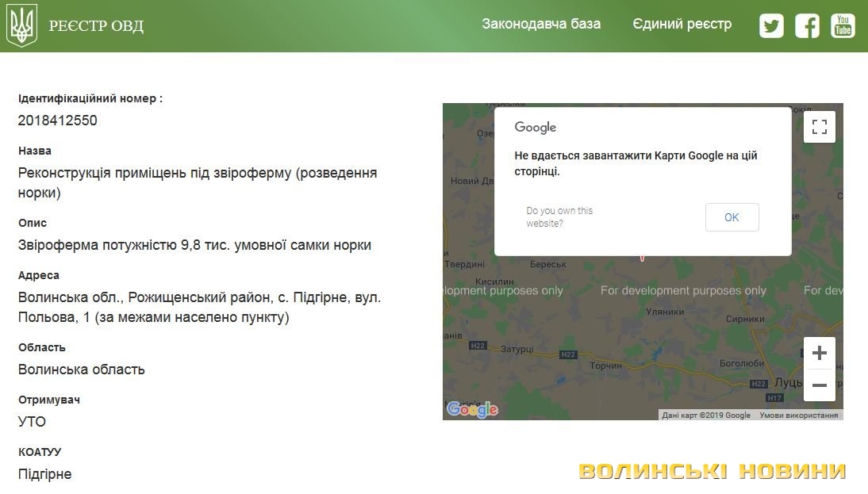Click identification number 2018412550
The width and height of the screenshot is (868, 494).
(x=58, y=121)
